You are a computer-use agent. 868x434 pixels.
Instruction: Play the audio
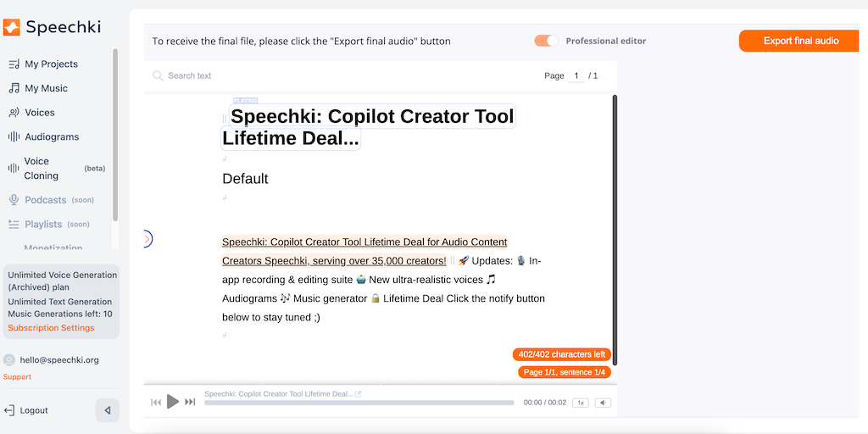tap(173, 402)
